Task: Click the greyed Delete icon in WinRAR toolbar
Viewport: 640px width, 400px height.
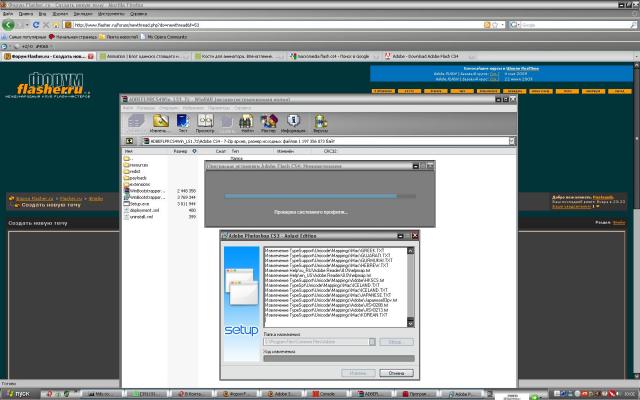Action: [227, 122]
